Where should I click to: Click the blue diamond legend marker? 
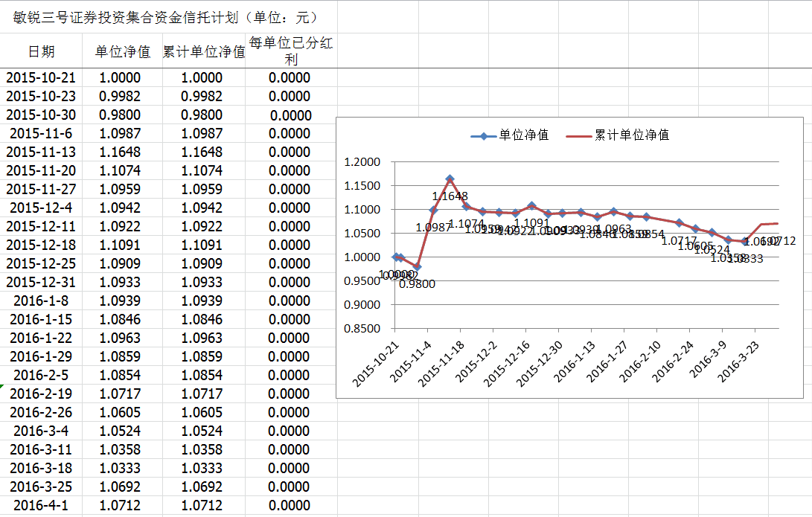[x=484, y=136]
